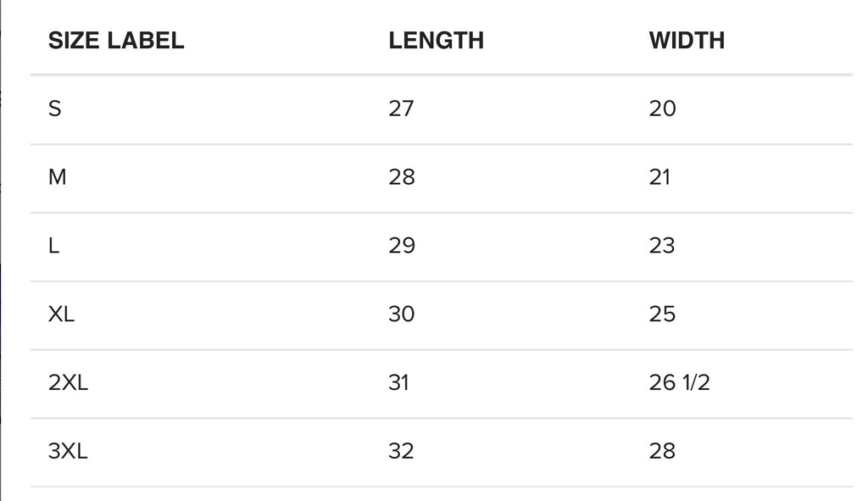Screen dimensions: 868x501
Task: Select the M size label cell
Action: pyautogui.click(x=57, y=177)
